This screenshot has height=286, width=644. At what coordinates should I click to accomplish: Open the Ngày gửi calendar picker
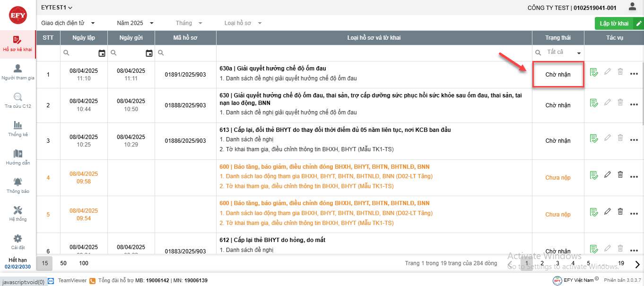(149, 53)
